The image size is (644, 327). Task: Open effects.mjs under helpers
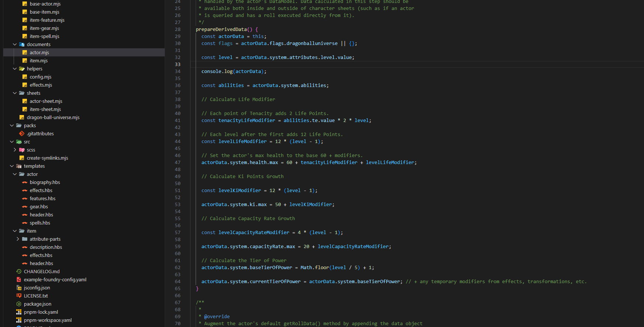tap(41, 85)
